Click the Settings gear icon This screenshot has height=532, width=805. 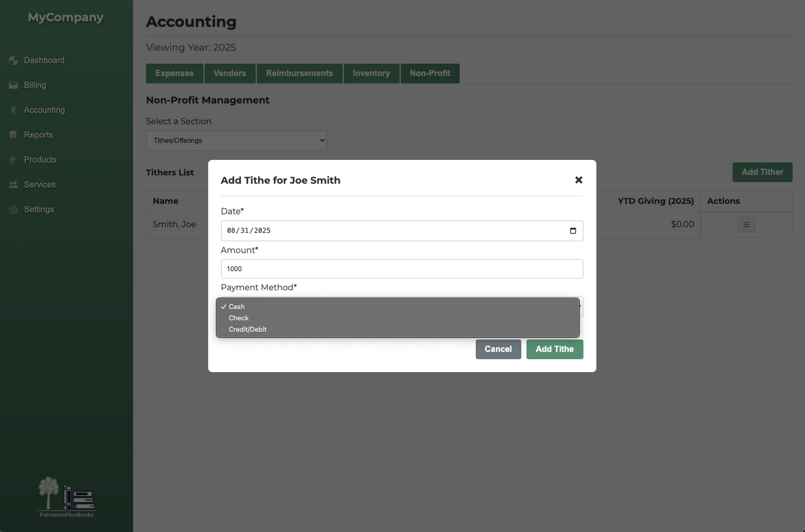(x=13, y=209)
